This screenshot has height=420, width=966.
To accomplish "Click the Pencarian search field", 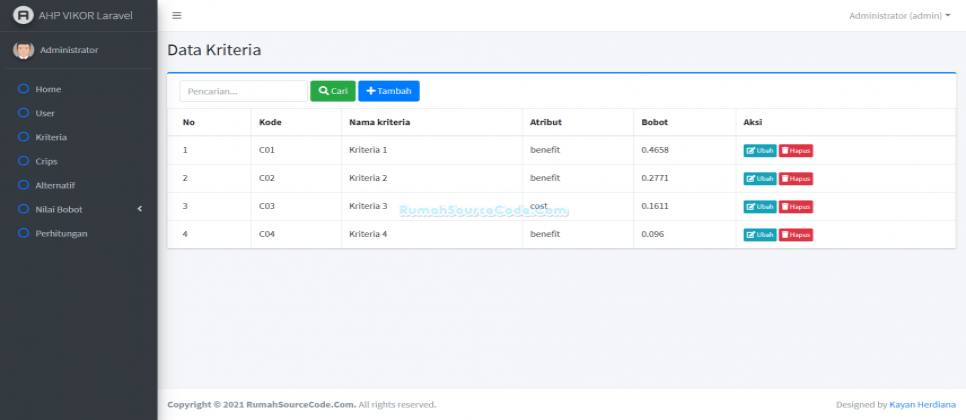I will pos(243,91).
